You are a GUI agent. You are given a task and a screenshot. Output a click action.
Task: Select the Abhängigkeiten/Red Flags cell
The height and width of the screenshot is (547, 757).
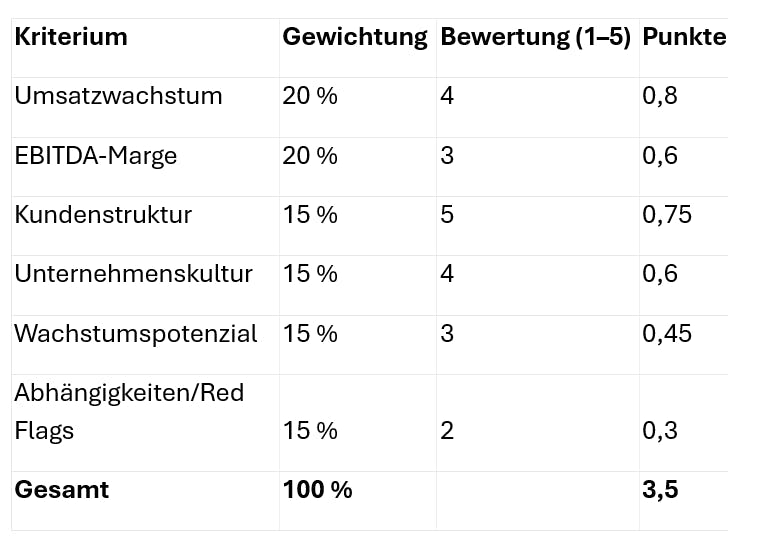[x=129, y=412]
